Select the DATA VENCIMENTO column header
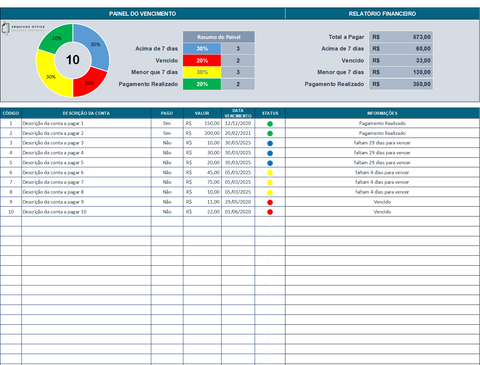Viewport: 480px width, 365px height. (x=238, y=113)
